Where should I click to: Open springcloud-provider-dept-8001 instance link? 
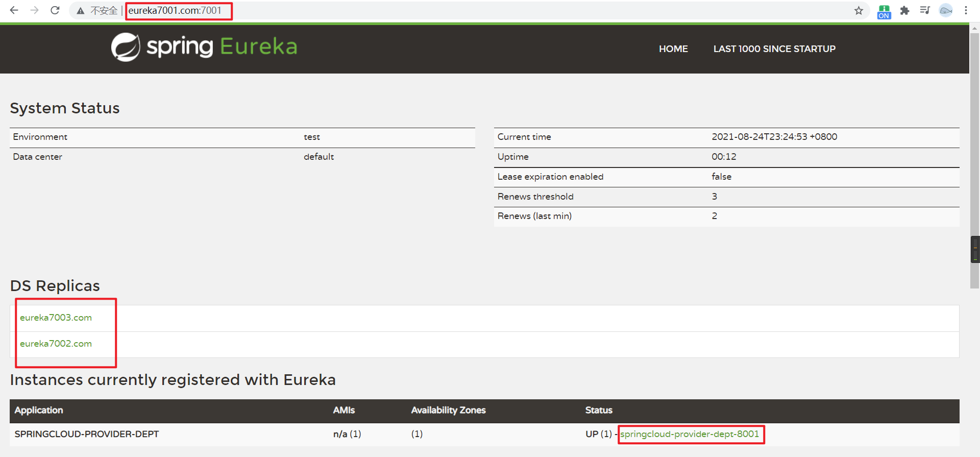pos(690,434)
